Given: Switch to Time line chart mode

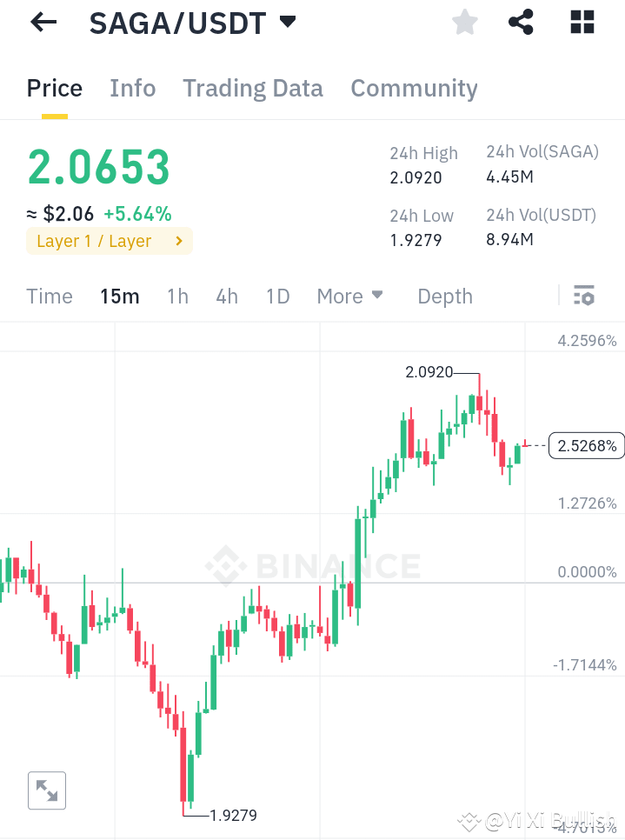Looking at the screenshot, I should click(49, 296).
